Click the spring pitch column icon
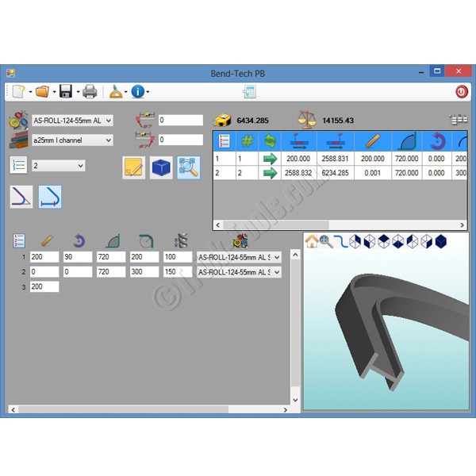 [181, 240]
